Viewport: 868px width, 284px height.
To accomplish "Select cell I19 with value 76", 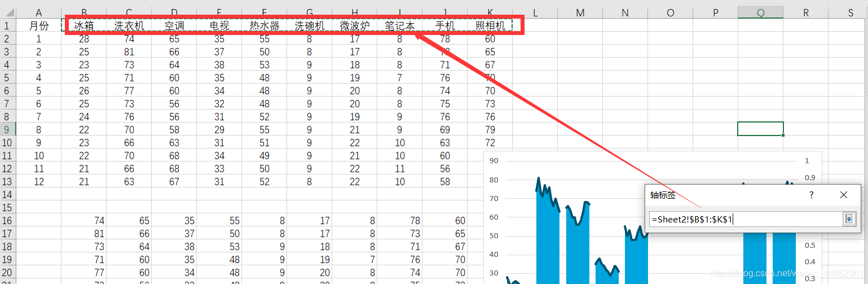I will [400, 260].
